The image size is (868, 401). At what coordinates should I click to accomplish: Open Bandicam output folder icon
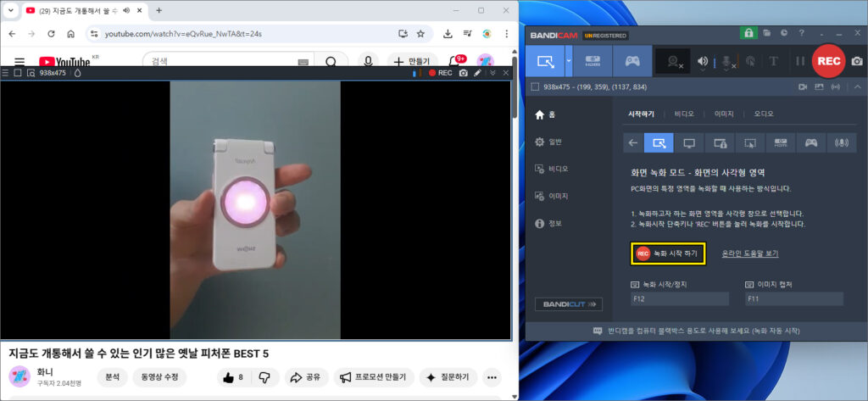click(x=766, y=34)
